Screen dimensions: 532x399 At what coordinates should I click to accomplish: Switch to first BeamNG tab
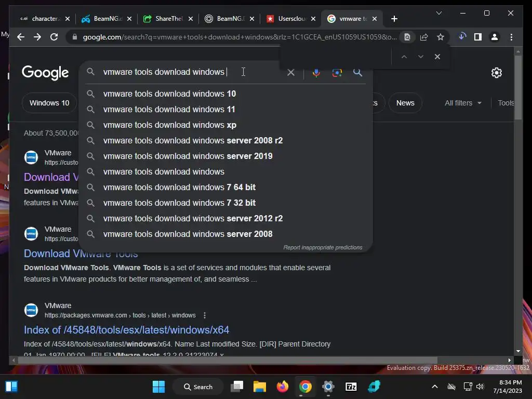tap(102, 19)
